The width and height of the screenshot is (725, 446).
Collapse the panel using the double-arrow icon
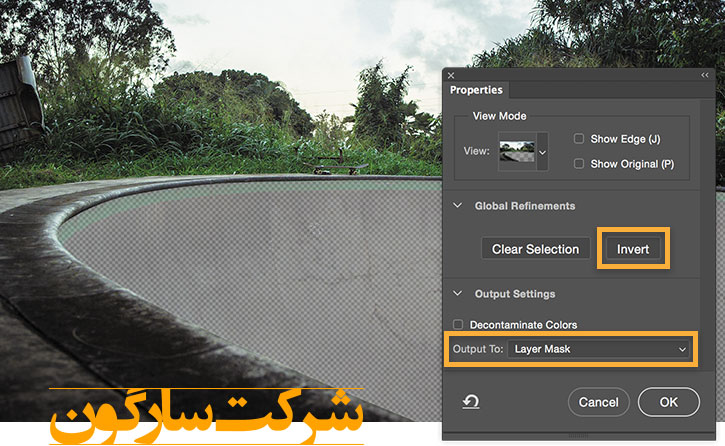tap(704, 75)
